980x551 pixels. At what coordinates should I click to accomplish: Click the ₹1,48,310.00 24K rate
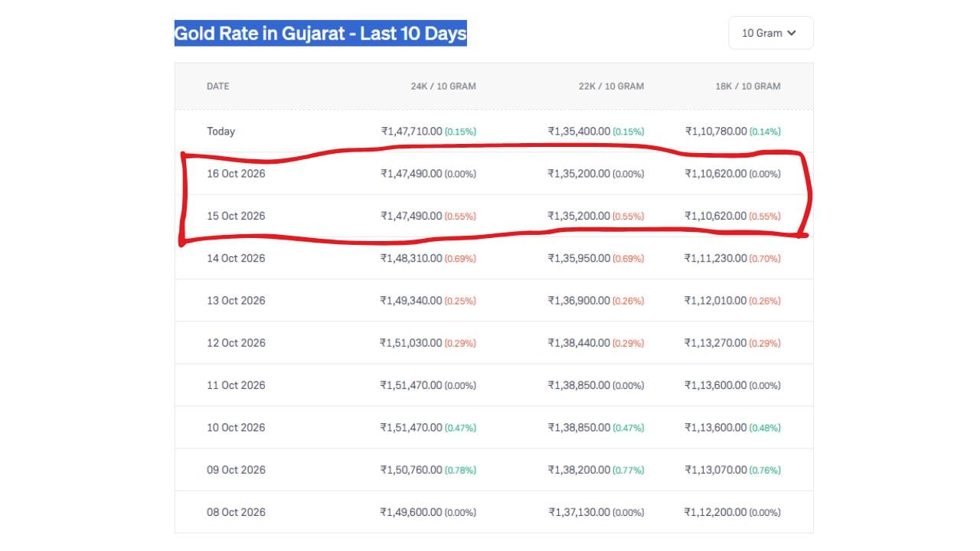pyautogui.click(x=411, y=259)
